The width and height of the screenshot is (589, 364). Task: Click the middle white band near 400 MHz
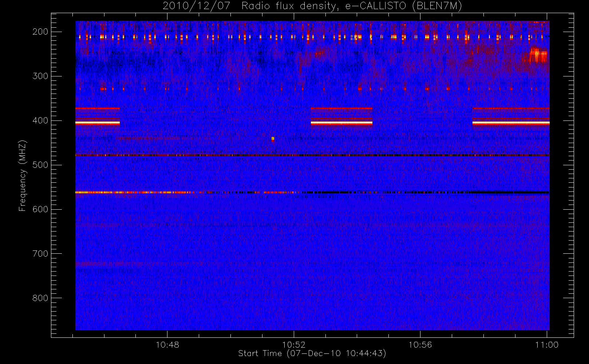pyautogui.click(x=341, y=123)
